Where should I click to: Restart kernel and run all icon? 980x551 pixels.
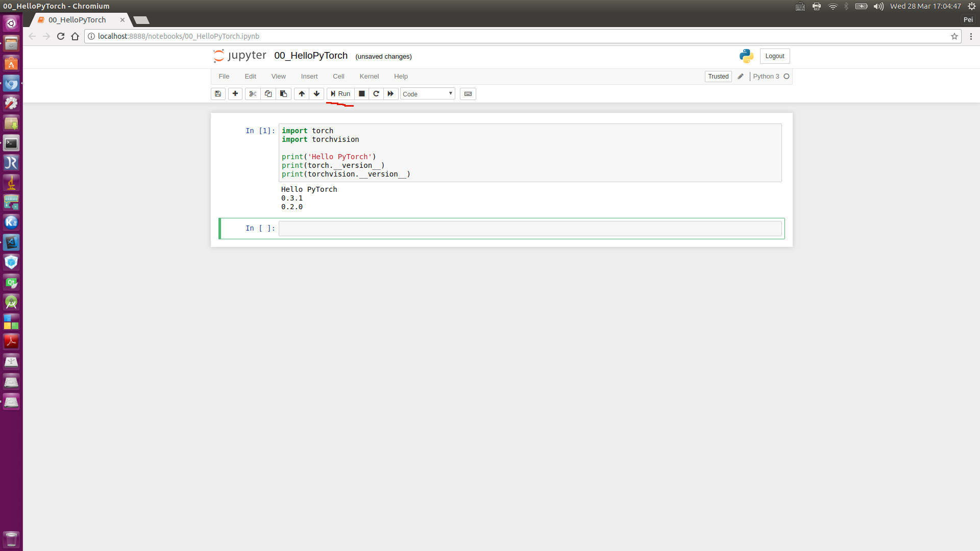click(x=390, y=94)
